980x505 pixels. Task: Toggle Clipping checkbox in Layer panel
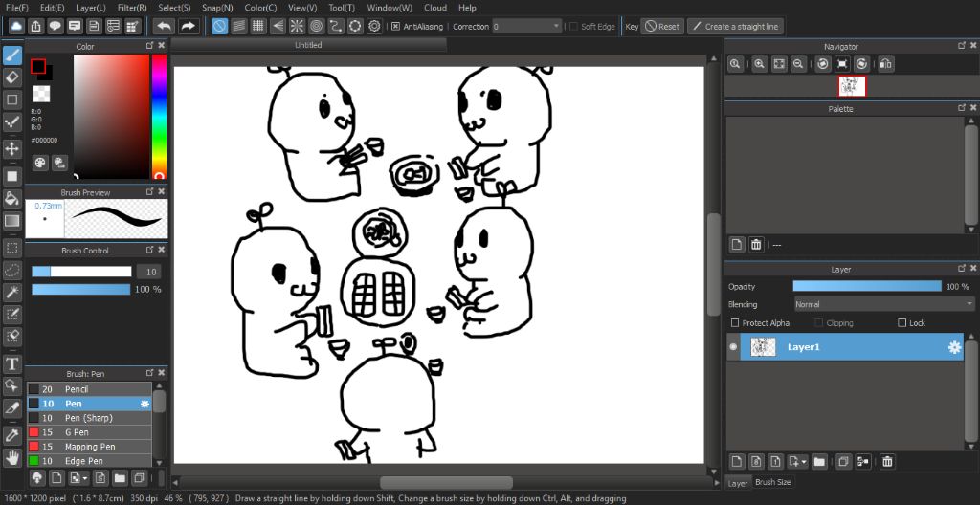pos(819,323)
